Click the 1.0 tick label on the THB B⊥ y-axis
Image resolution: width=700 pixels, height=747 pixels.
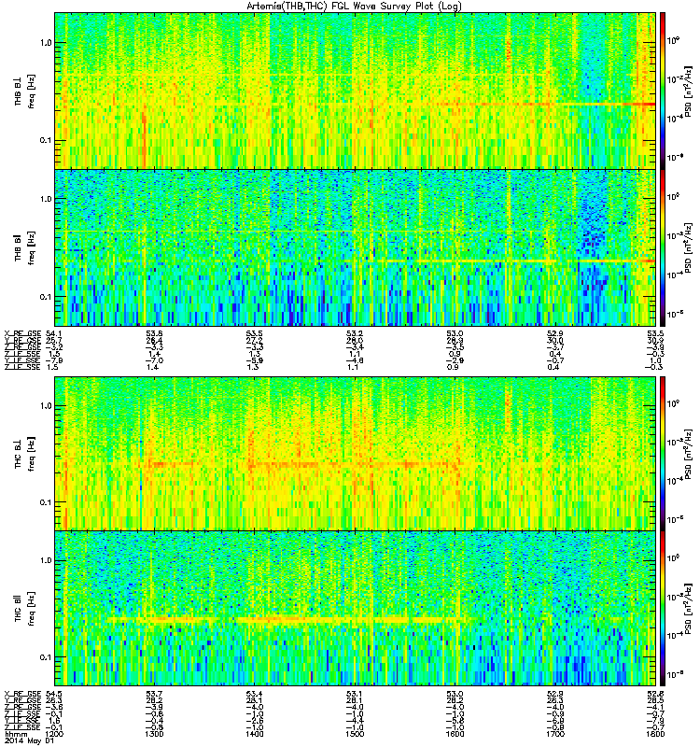pos(46,42)
